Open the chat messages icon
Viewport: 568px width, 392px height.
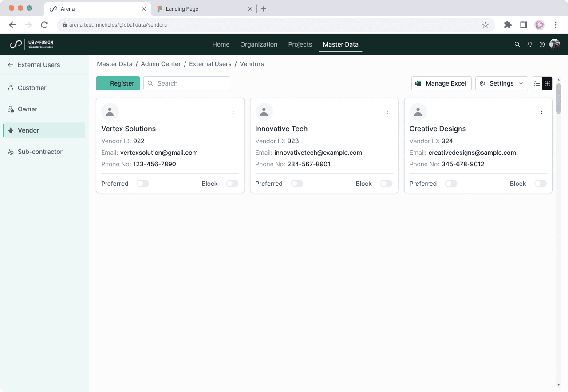[x=542, y=44]
